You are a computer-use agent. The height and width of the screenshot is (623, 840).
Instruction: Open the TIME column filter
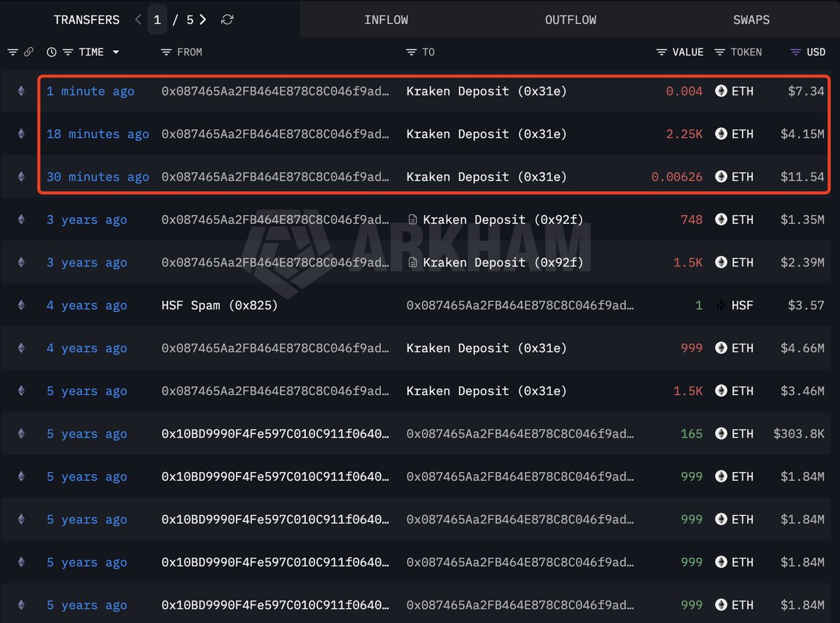pos(68,52)
